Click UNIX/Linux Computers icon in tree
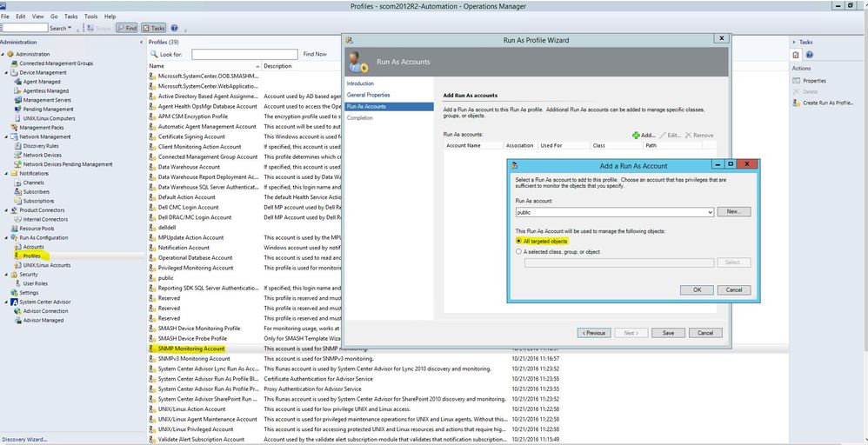Viewport: 868px width, 445px height. click(x=18, y=118)
